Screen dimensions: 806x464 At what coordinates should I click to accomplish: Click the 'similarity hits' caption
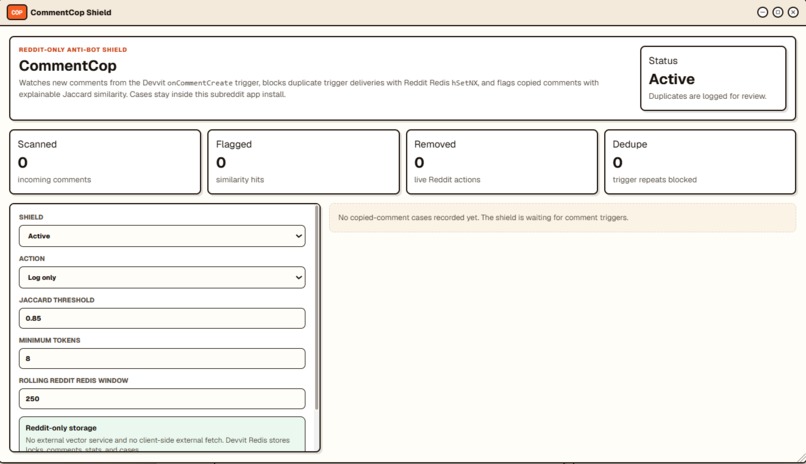coord(240,179)
